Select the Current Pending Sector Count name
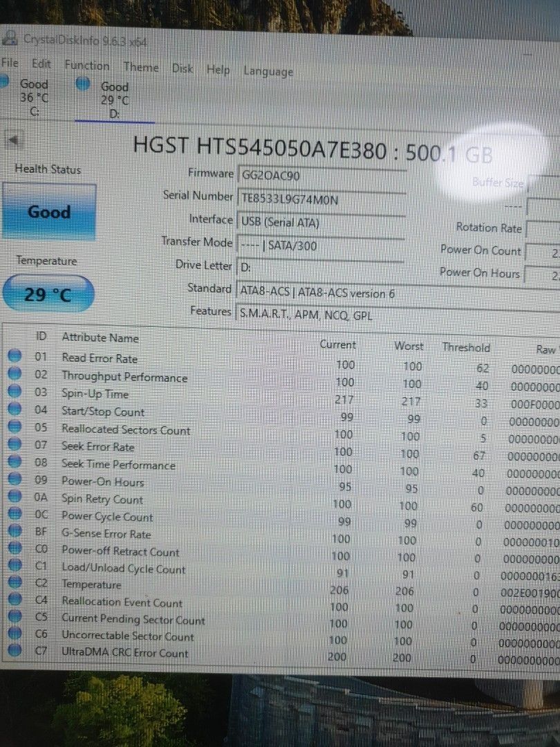The image size is (560, 747). (133, 619)
